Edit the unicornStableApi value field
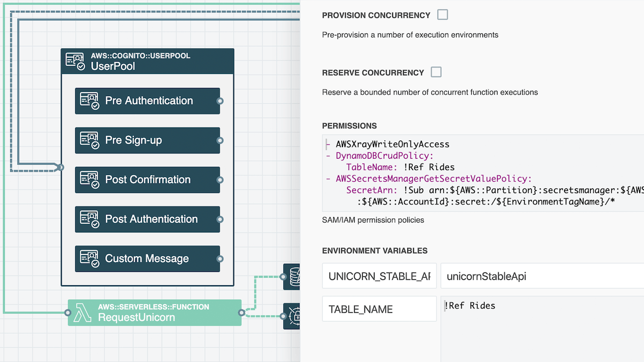Viewport: 644px width, 362px height. coord(542,277)
